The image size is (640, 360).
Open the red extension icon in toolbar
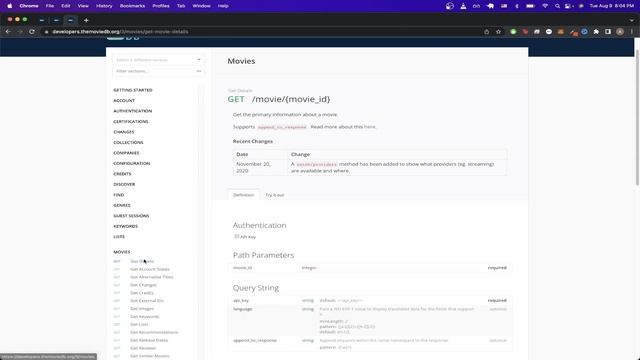(525, 31)
